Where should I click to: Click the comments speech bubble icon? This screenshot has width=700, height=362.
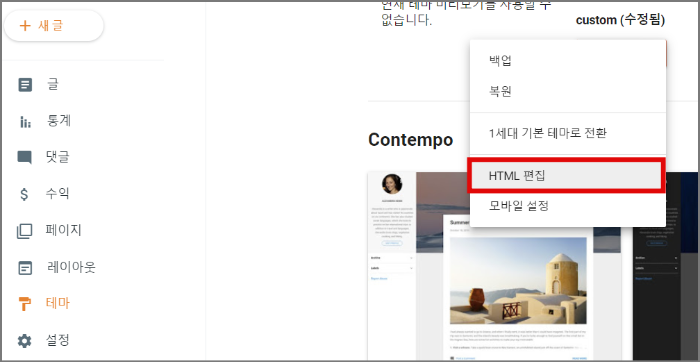(25, 158)
